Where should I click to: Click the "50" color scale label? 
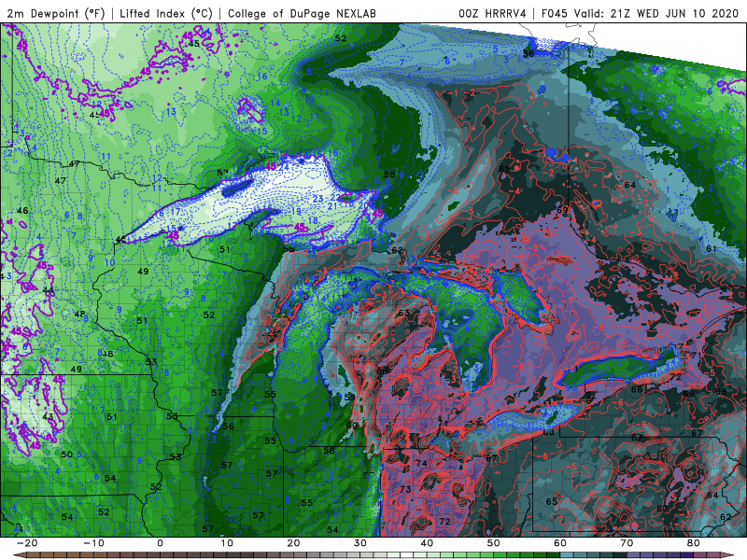(494, 543)
